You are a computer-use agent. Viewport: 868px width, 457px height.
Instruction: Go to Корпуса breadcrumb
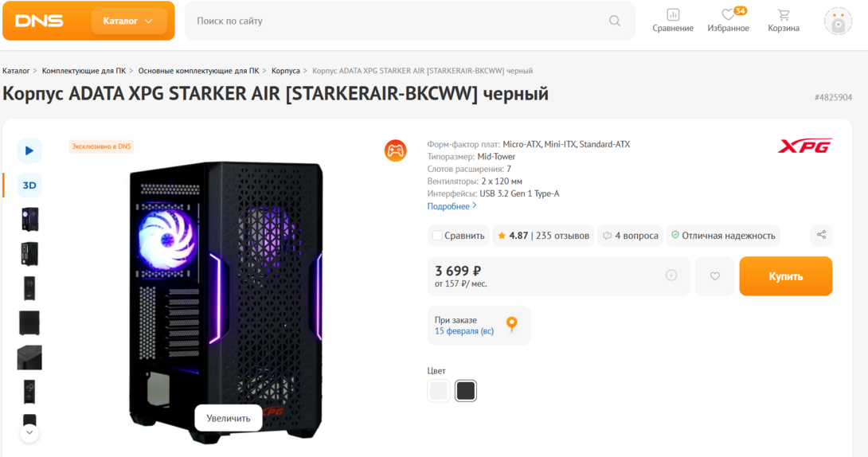pos(286,71)
